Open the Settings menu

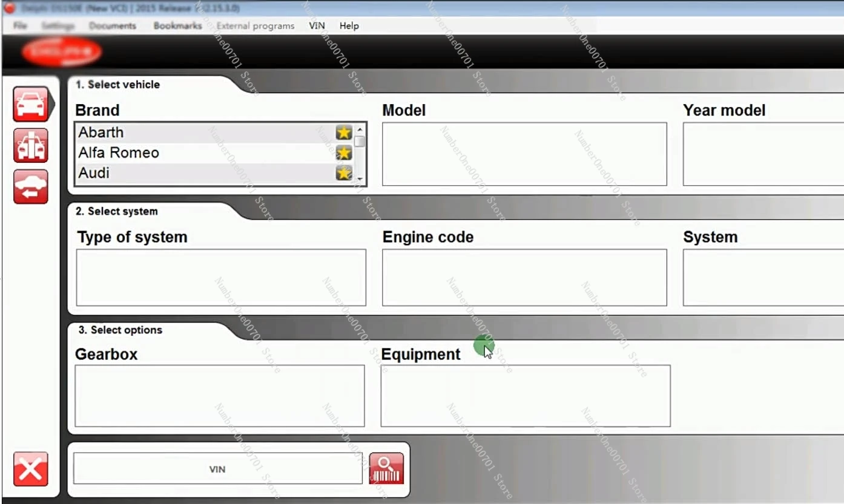tap(58, 26)
